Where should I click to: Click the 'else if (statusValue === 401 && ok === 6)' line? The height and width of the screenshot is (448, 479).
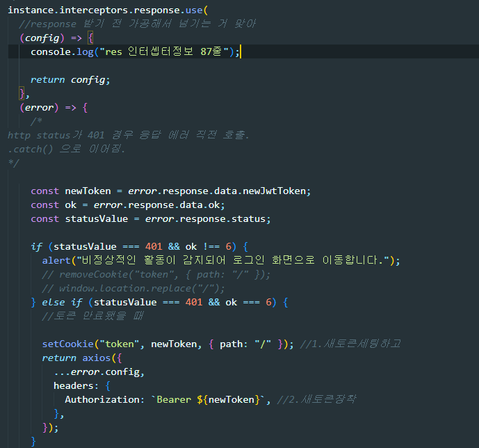(159, 302)
